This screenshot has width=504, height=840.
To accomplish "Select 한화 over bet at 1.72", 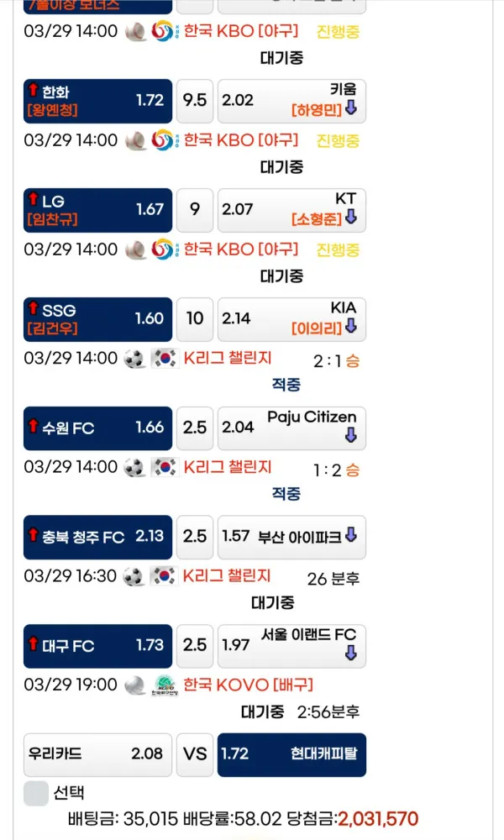I will coord(98,102).
